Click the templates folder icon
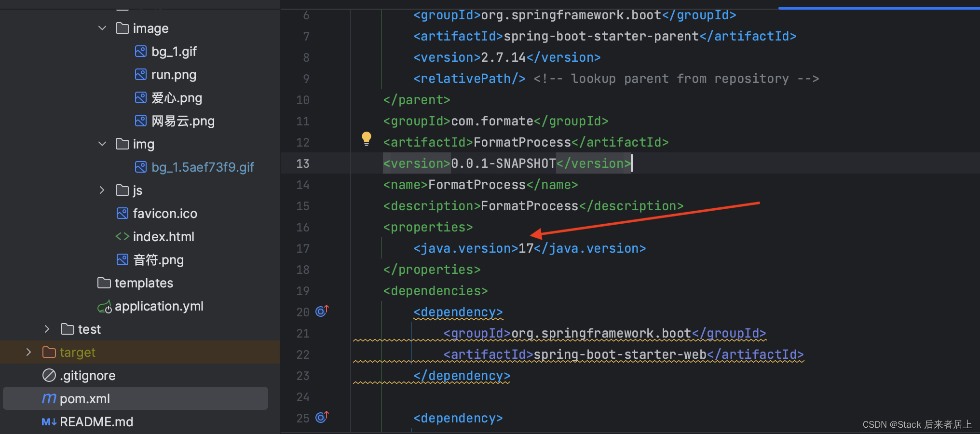This screenshot has width=980, height=434. (x=104, y=283)
